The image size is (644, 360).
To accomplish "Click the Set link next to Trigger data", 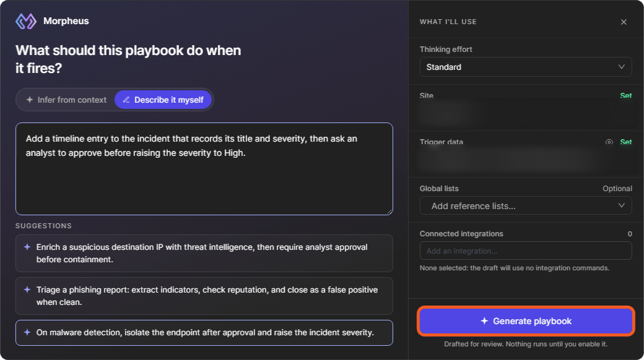I will (625, 142).
